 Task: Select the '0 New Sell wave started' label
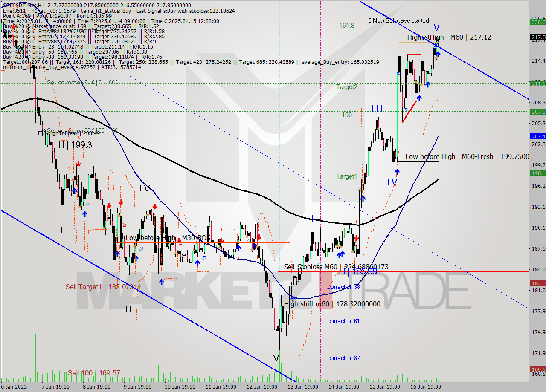pyautogui.click(x=399, y=20)
